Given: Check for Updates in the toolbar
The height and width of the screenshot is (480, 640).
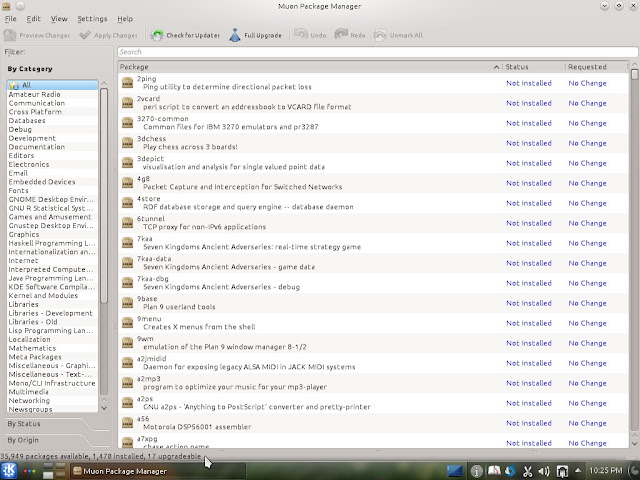Looking at the screenshot, I should click(x=185, y=35).
